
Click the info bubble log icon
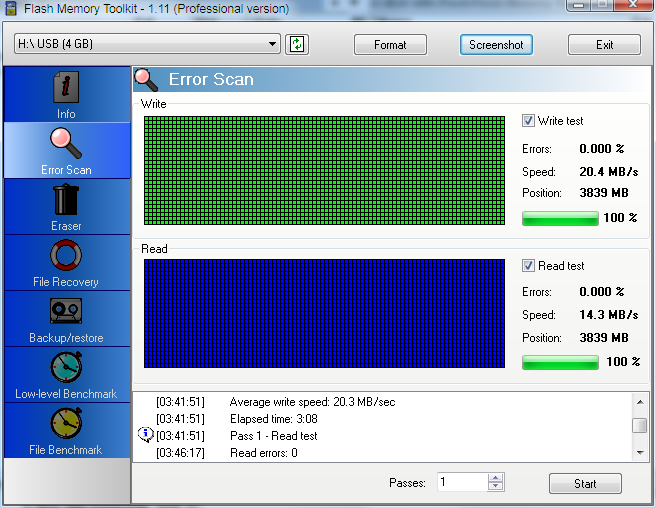click(x=145, y=435)
